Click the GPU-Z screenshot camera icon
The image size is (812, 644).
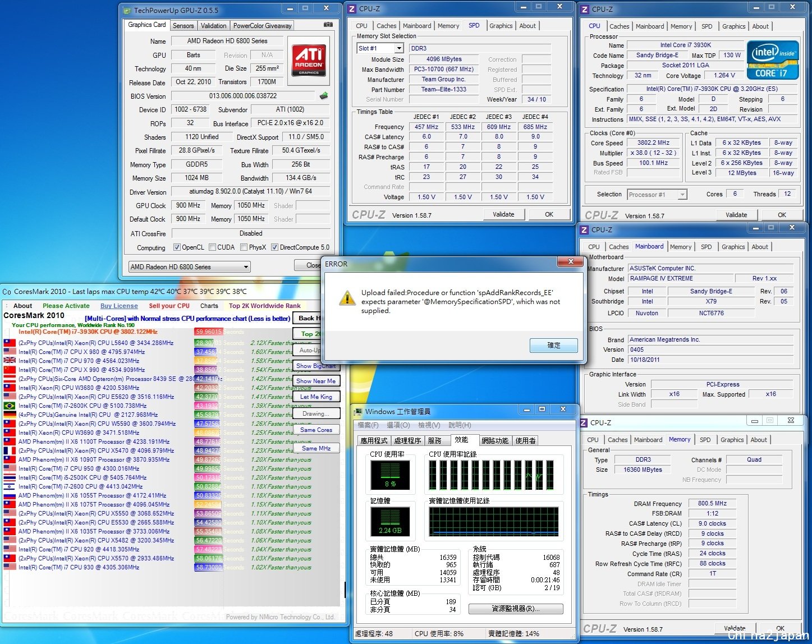pos(328,25)
